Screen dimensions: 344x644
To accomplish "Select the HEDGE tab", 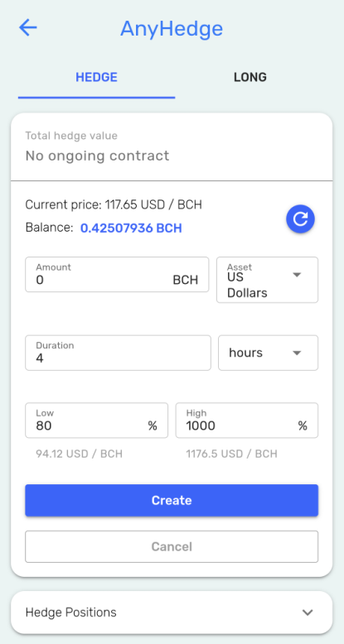I will tap(97, 77).
